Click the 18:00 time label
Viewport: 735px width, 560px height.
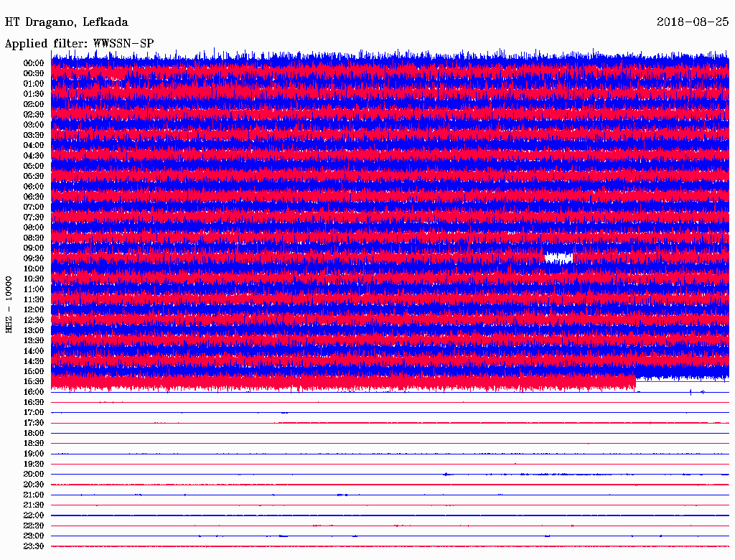coord(34,434)
